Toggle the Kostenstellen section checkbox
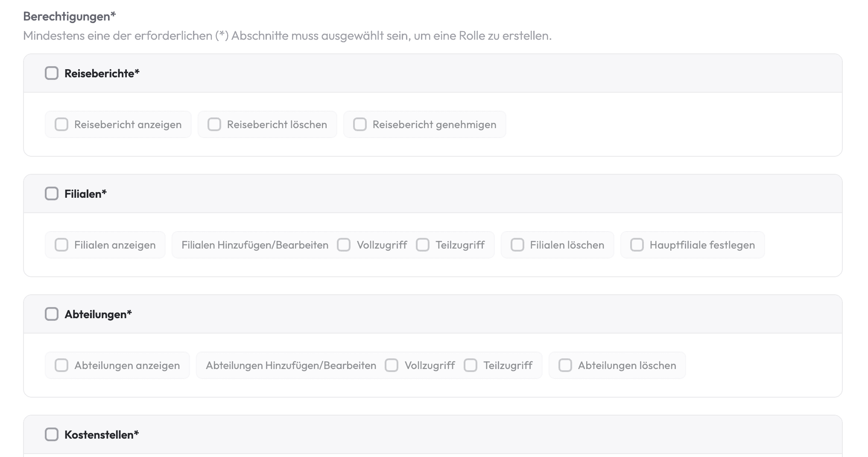This screenshot has width=868, height=457. 52,434
